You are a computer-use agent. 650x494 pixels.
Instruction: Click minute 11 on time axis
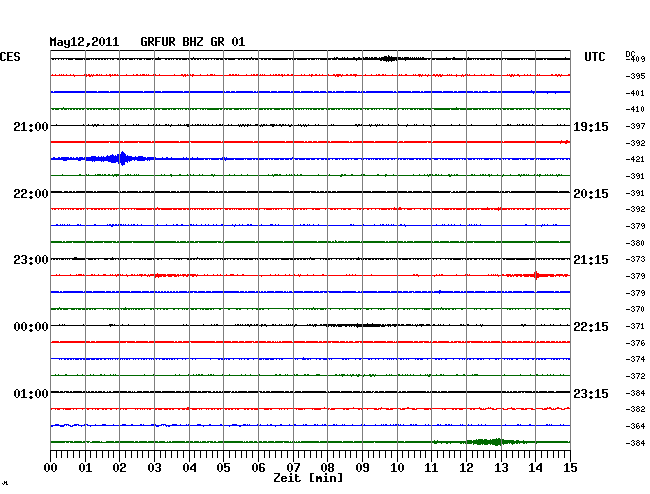click(431, 468)
